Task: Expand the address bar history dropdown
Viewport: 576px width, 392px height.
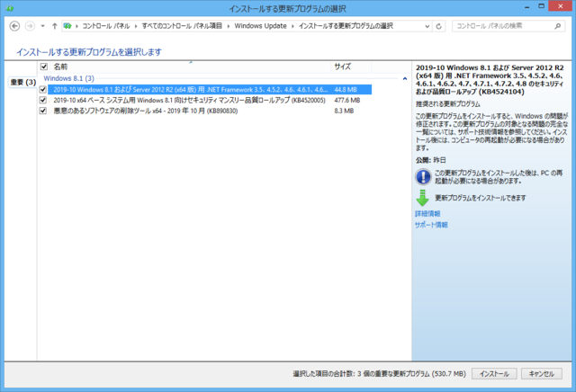Action: 427,26
